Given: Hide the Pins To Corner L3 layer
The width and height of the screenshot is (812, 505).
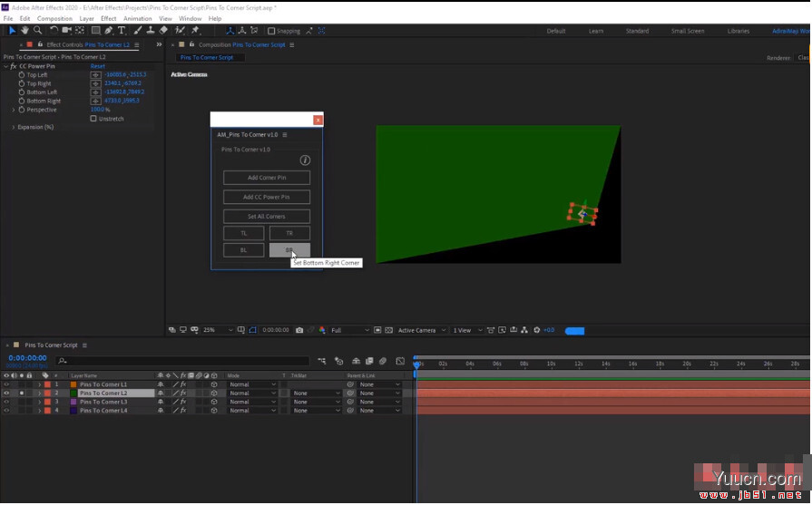Looking at the screenshot, I should point(6,402).
